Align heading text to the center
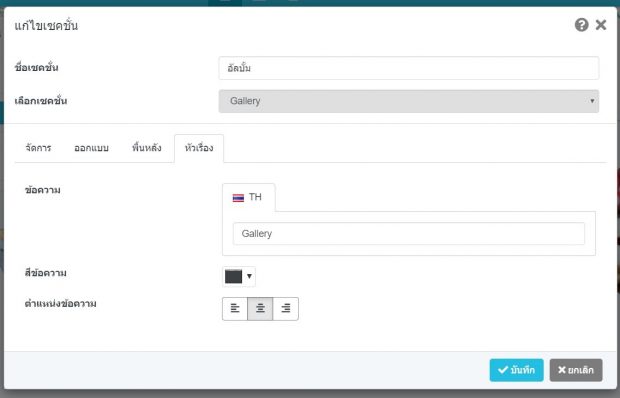Viewport: 620px width, 398px height. pyautogui.click(x=260, y=309)
